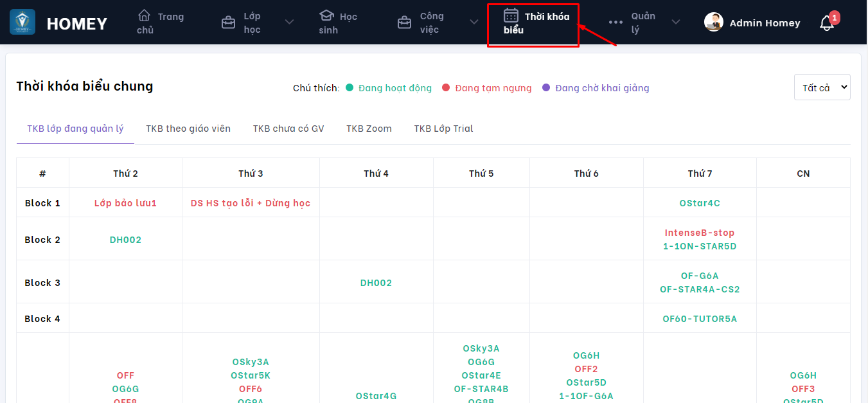Image resolution: width=868 pixels, height=403 pixels.
Task: Click the green Đang hoạt động legend dot
Action: coord(350,87)
